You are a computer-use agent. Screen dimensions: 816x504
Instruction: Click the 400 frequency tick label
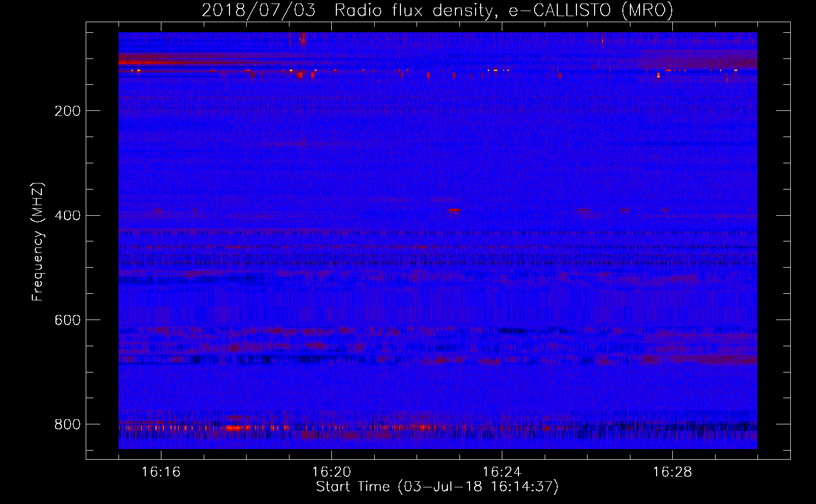tap(67, 216)
